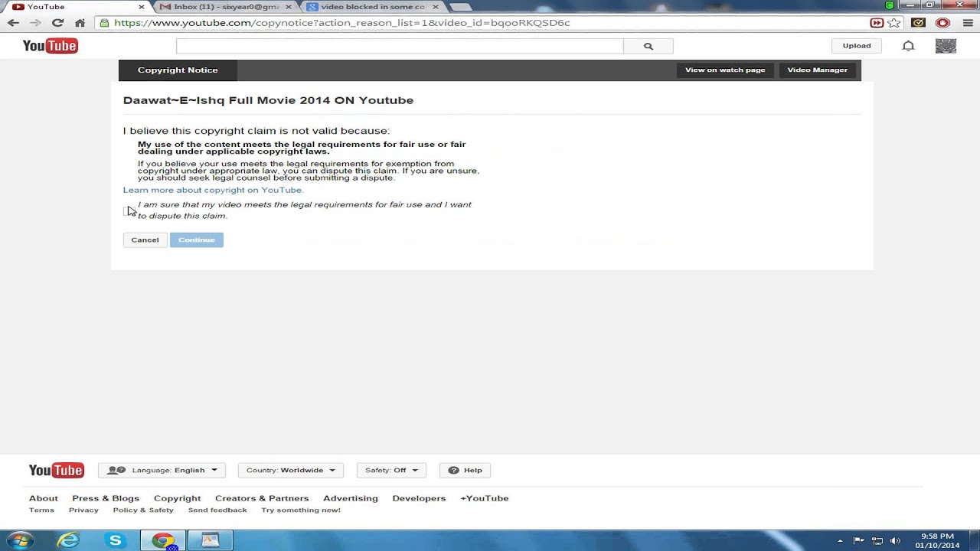Select the YouTube browser tab
This screenshot has width=980, height=551.
coord(75,7)
